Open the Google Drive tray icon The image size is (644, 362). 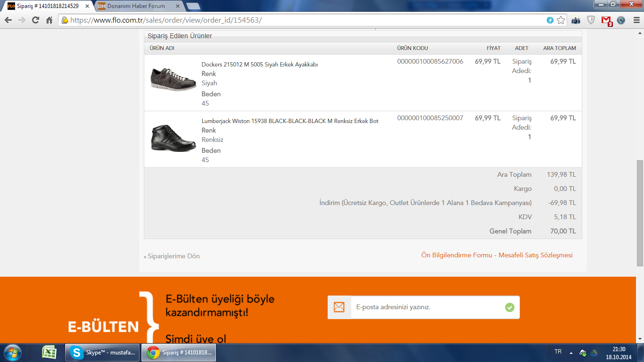pyautogui.click(x=594, y=353)
